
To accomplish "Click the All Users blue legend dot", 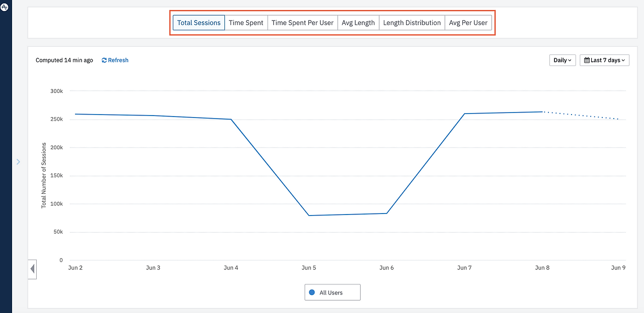I will pyautogui.click(x=312, y=292).
